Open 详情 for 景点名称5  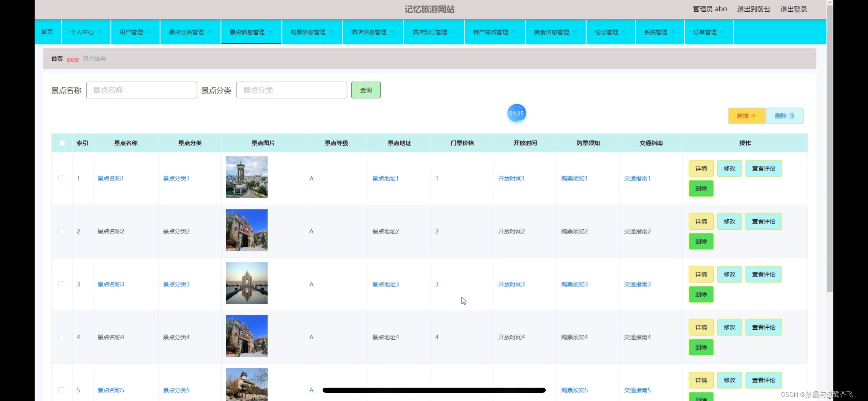701,380
